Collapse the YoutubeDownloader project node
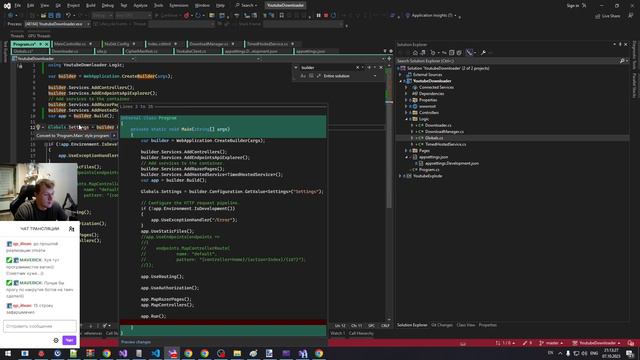 click(400, 81)
